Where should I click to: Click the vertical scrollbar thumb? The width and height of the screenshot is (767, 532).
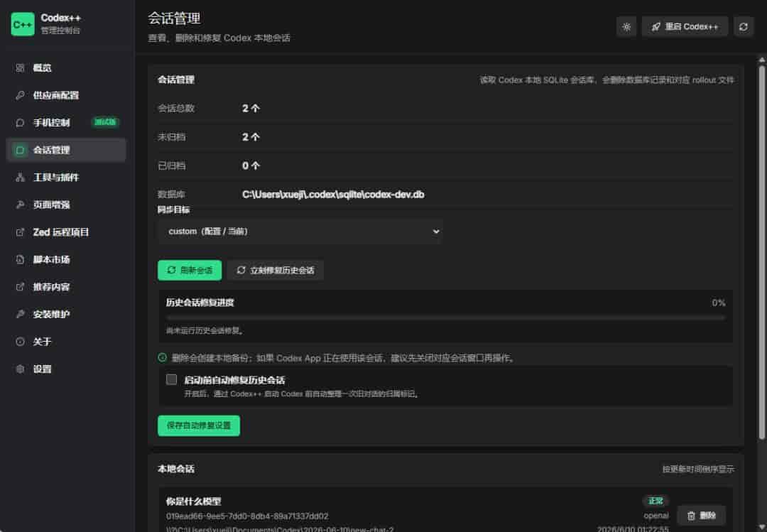pyautogui.click(x=761, y=252)
